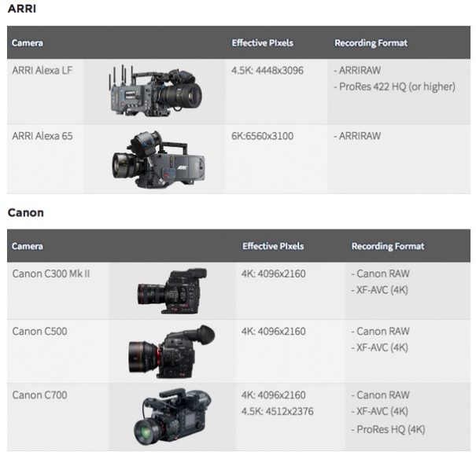Click the Camera header in Canon table
Screen dimensions: 476x459
[x=28, y=246]
